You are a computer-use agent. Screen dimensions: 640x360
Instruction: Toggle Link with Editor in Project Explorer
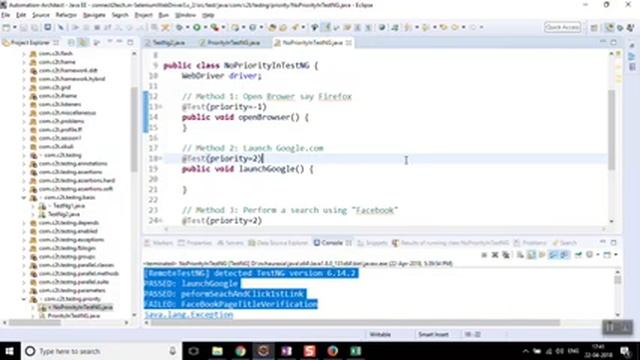pyautogui.click(x=83, y=42)
